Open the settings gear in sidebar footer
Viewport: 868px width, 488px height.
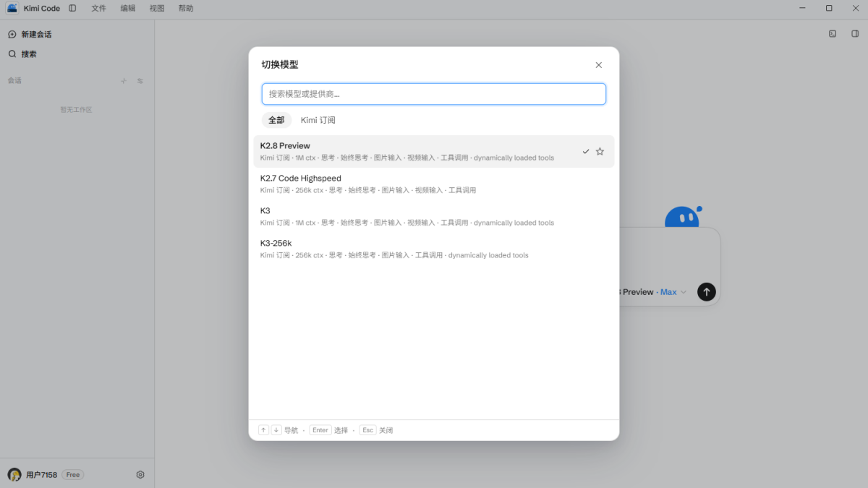[140, 475]
